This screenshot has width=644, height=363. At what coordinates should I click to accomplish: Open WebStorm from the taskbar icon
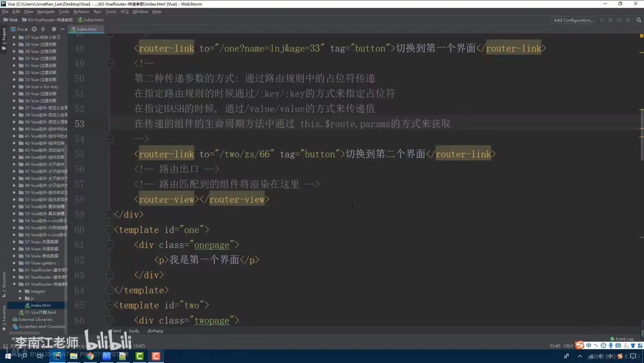click(x=57, y=356)
